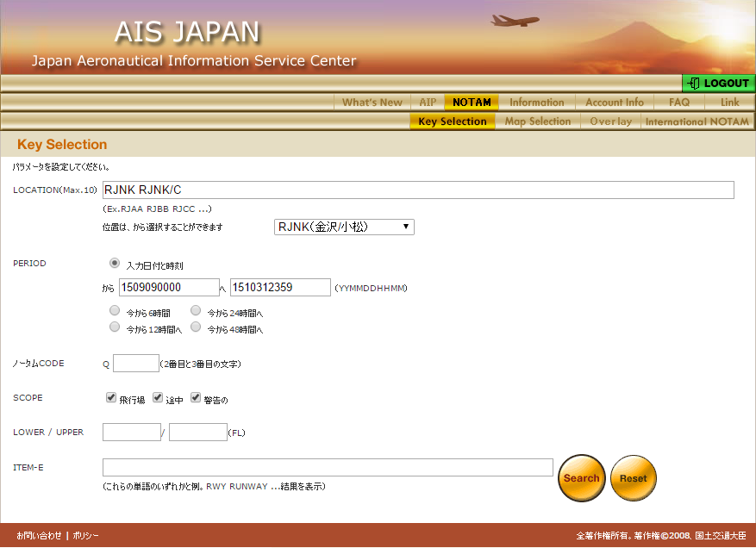Open the Account Info tab
756x548 pixels.
pyautogui.click(x=615, y=103)
